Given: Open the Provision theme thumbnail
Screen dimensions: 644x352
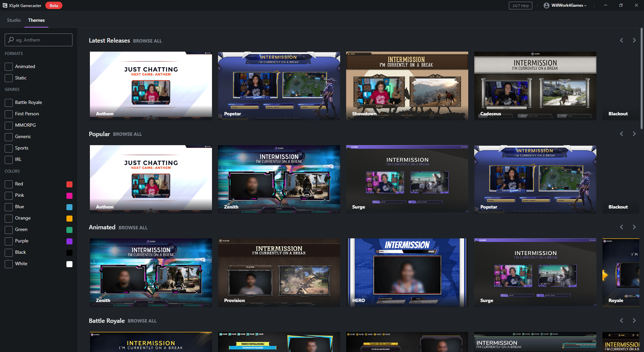Looking at the screenshot, I should click(279, 273).
